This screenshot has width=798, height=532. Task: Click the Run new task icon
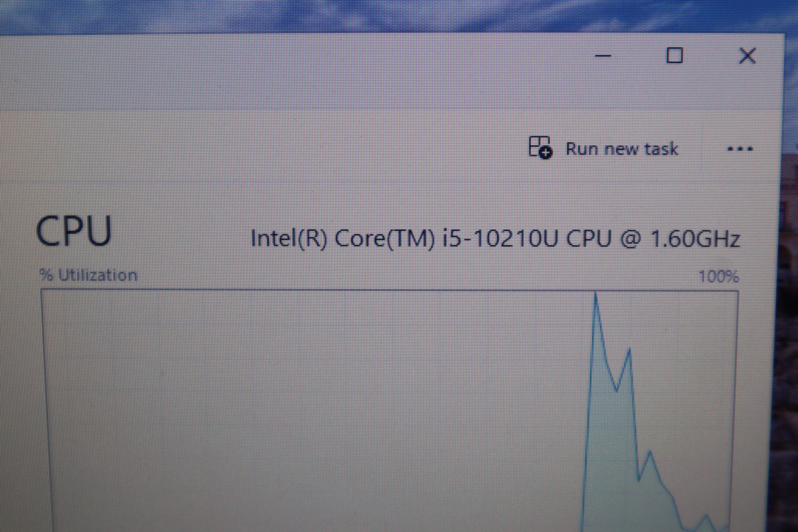pos(540,148)
